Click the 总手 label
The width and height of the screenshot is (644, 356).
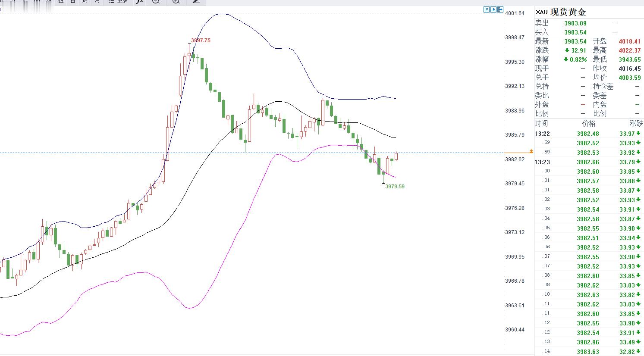click(x=542, y=78)
